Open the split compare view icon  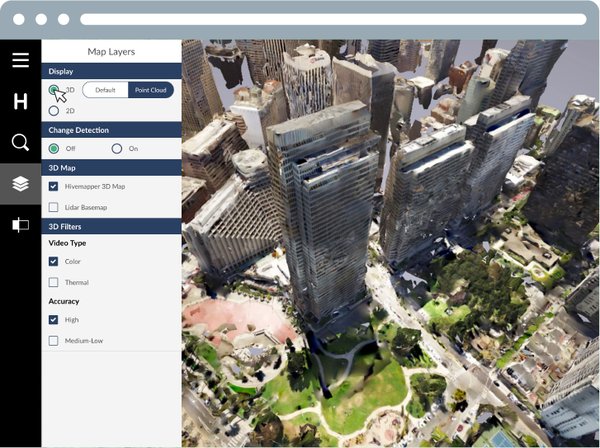pos(20,225)
